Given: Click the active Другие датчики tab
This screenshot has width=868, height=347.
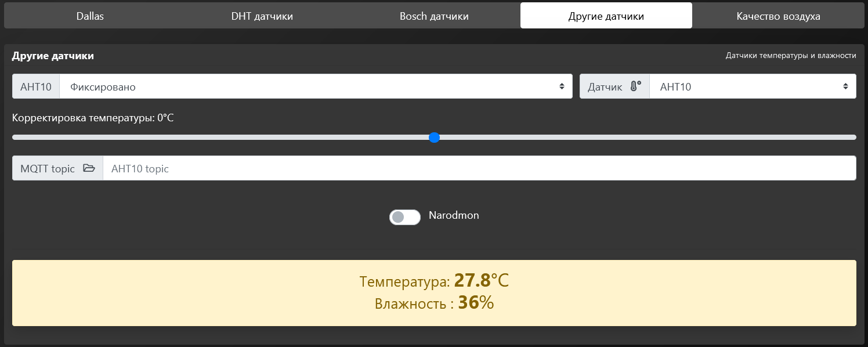Looking at the screenshot, I should click(x=606, y=16).
